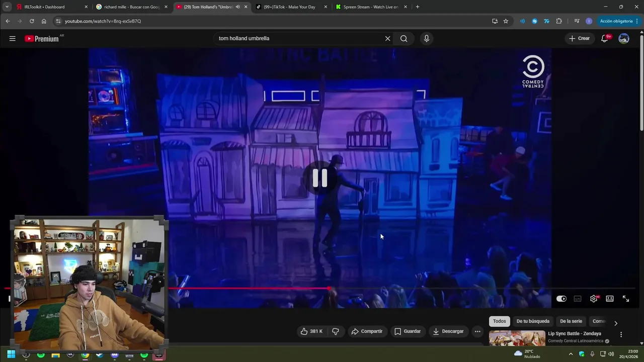Run search with the magnifier button
Screen dimensions: 644x362
pos(404,39)
